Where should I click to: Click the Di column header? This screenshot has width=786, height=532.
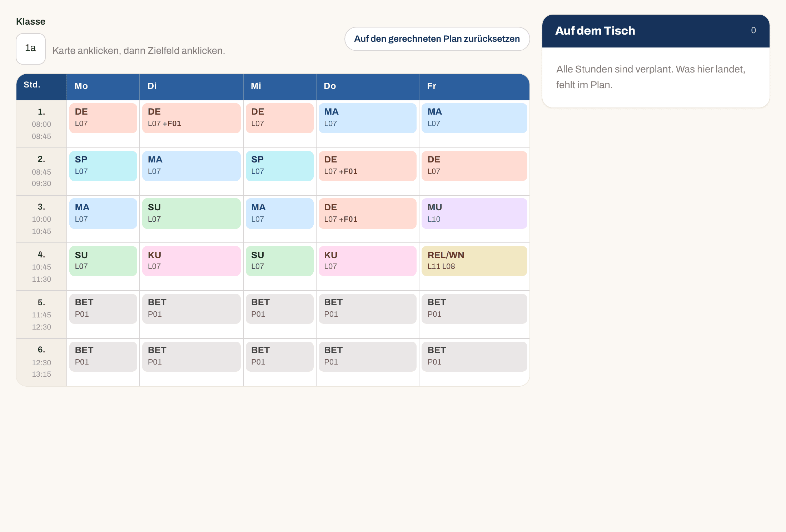click(191, 86)
